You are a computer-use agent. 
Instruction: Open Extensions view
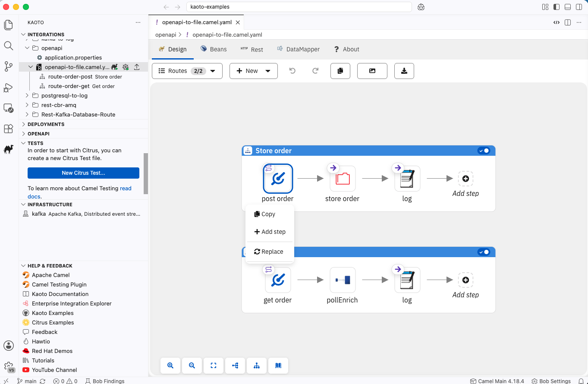point(8,129)
